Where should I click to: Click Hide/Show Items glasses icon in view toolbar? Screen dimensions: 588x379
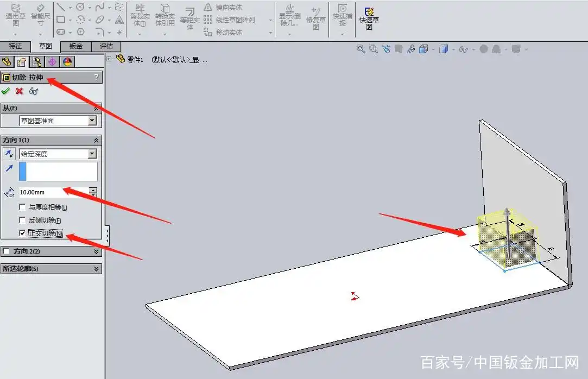click(464, 49)
